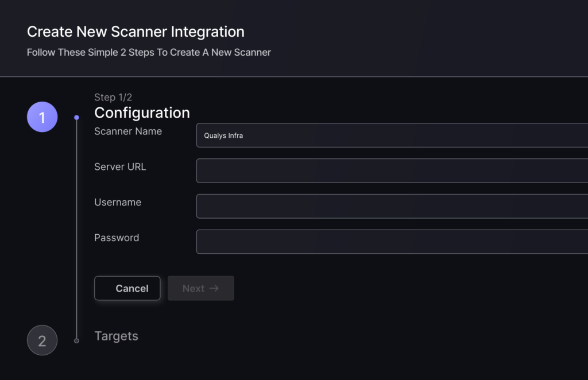Focus the Server URL input field

coord(392,171)
